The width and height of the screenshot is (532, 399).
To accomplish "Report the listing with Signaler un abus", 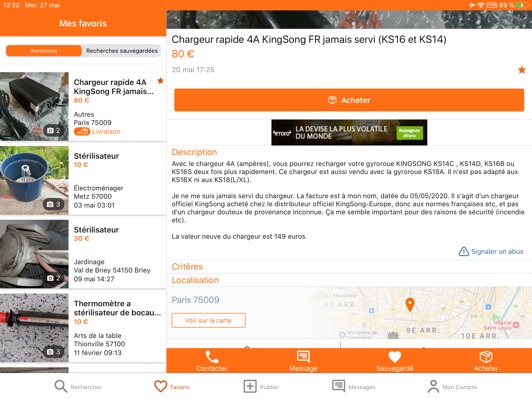I will [x=491, y=251].
